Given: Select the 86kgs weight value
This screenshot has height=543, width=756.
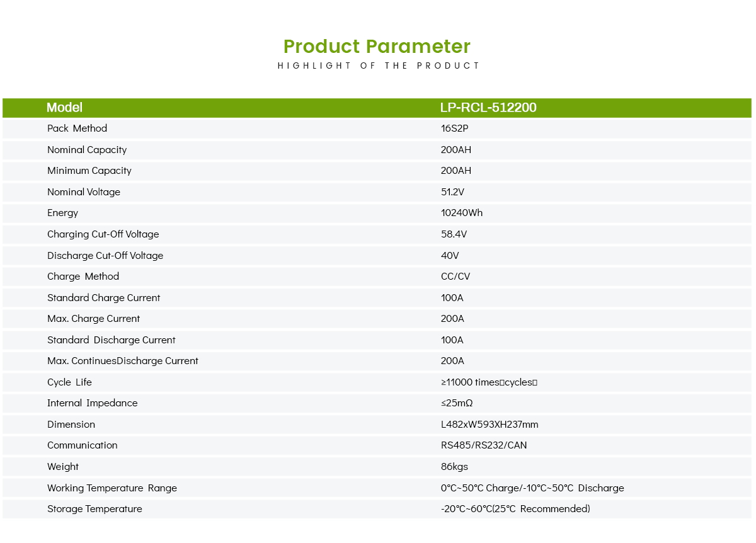Looking at the screenshot, I should 454,467.
